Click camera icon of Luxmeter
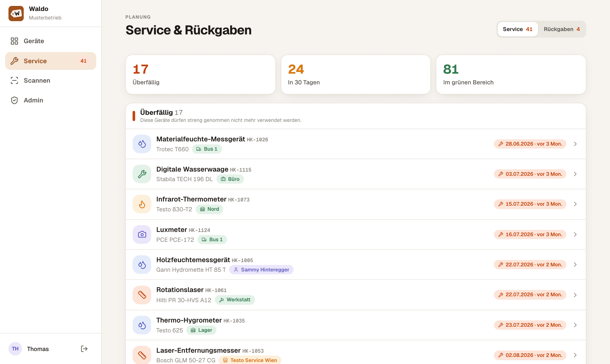This screenshot has width=610, height=364. point(142,234)
